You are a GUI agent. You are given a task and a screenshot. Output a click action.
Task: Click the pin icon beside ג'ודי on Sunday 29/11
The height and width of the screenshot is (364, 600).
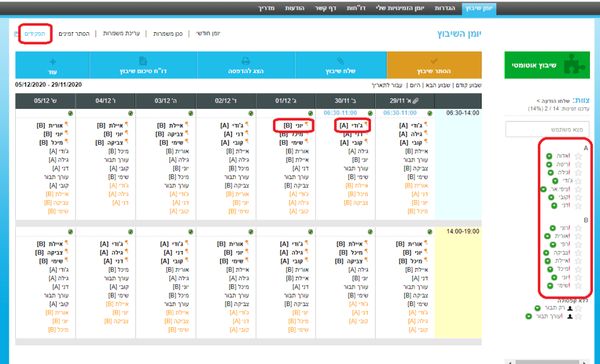point(426,125)
